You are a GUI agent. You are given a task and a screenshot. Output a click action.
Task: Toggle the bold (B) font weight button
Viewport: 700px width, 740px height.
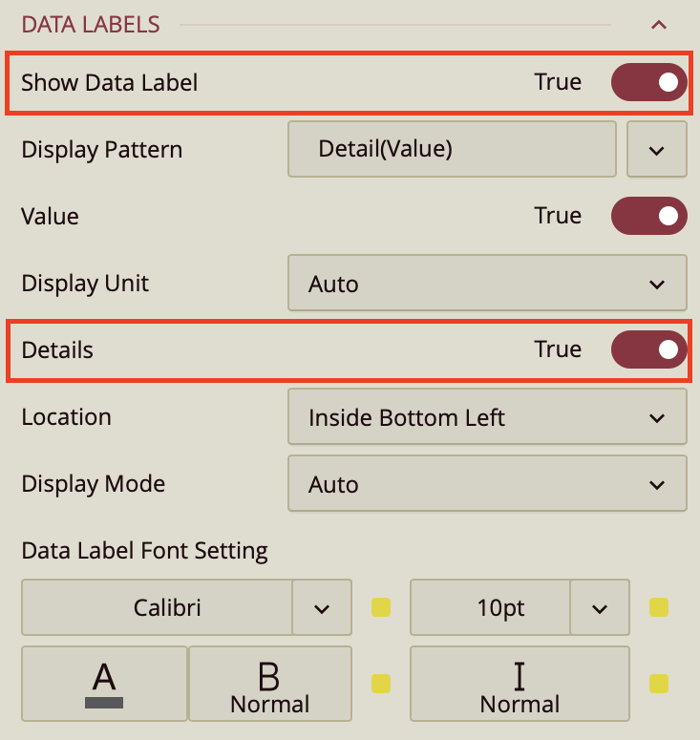[270, 684]
